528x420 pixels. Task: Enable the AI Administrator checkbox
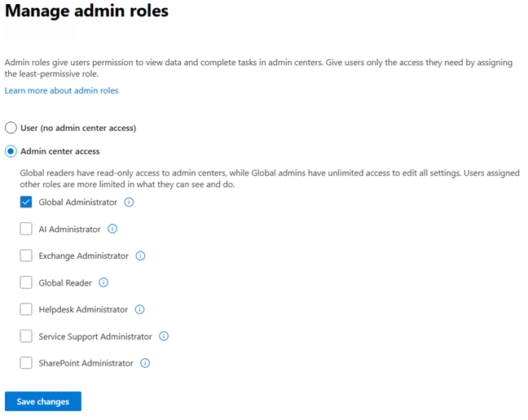pyautogui.click(x=26, y=229)
